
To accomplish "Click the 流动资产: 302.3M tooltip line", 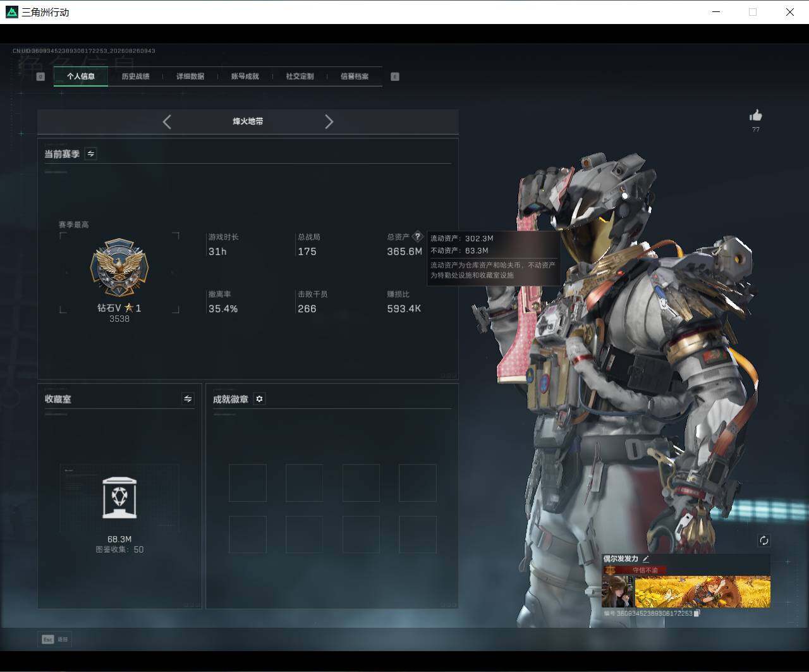I will (462, 238).
